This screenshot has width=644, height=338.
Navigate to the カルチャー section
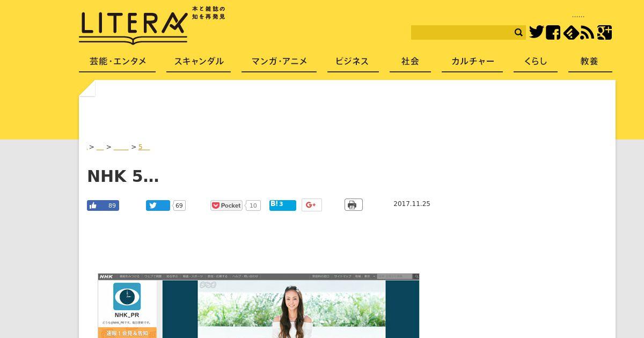click(x=472, y=62)
